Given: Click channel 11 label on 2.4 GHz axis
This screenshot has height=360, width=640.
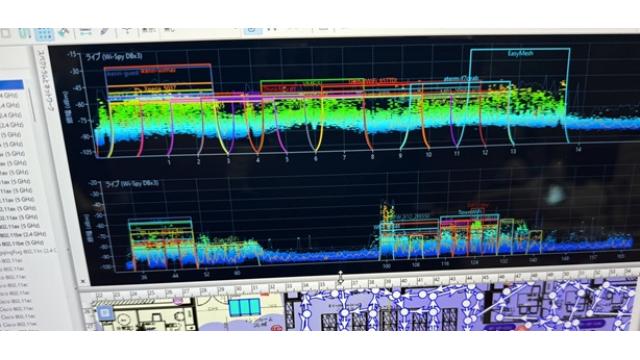Looking at the screenshot, I should pyautogui.click(x=456, y=153).
